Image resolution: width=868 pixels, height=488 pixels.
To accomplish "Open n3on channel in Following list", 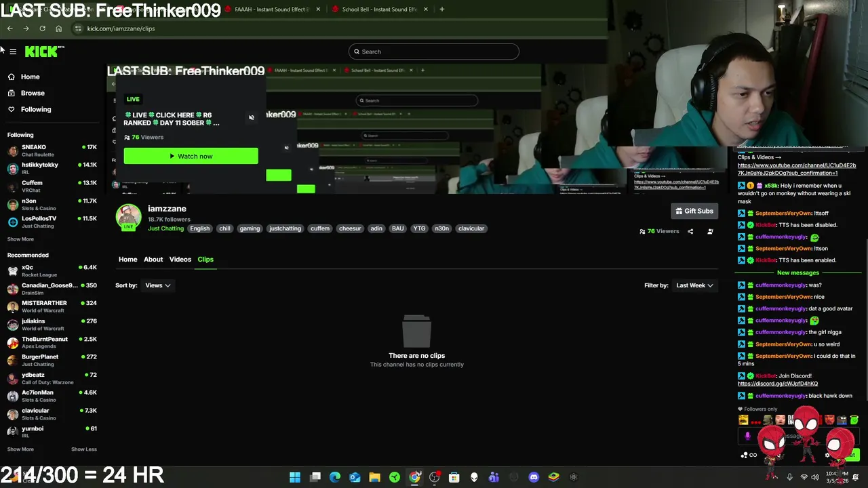I will [x=52, y=204].
